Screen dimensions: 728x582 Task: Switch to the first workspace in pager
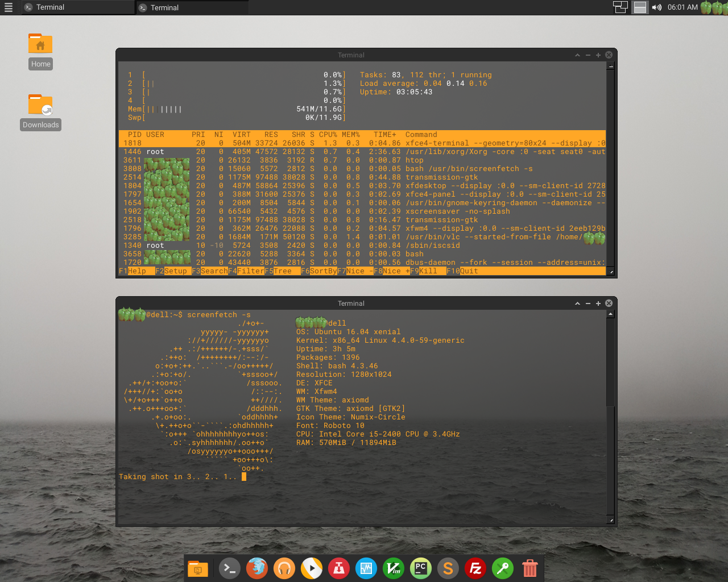pos(620,7)
